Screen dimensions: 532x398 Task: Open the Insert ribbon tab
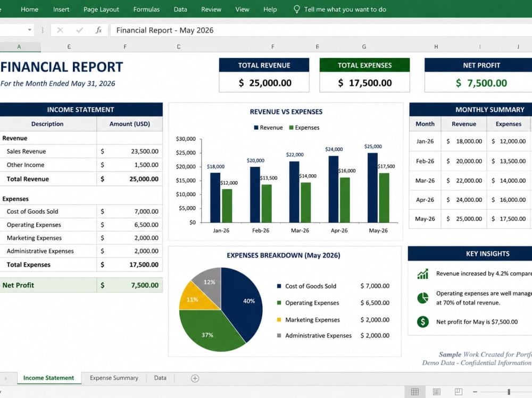coord(61,10)
